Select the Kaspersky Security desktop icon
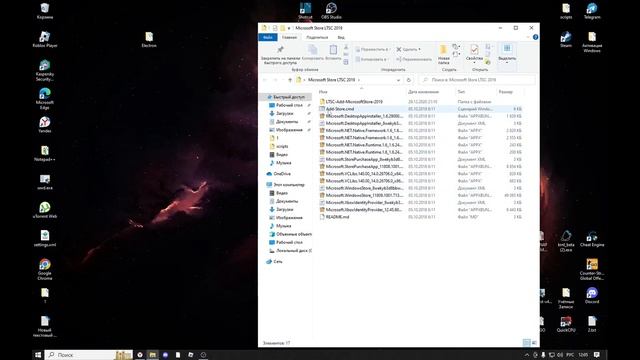Image resolution: width=640 pixels, height=360 pixels. point(44,70)
